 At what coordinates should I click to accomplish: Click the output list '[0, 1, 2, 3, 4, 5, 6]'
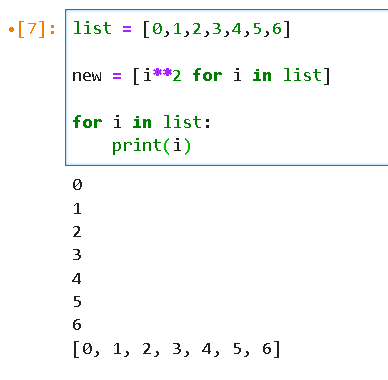coord(176,349)
